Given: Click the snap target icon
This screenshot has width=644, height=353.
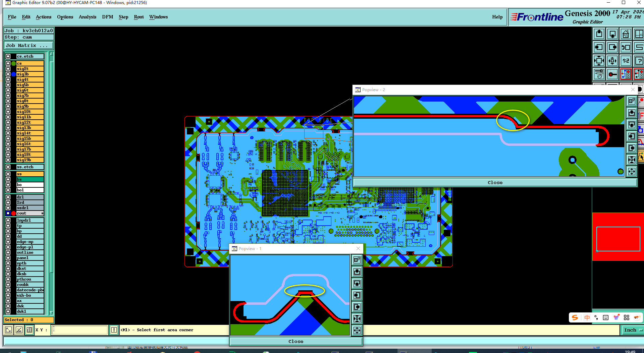Looking at the screenshot, I should [x=612, y=74].
